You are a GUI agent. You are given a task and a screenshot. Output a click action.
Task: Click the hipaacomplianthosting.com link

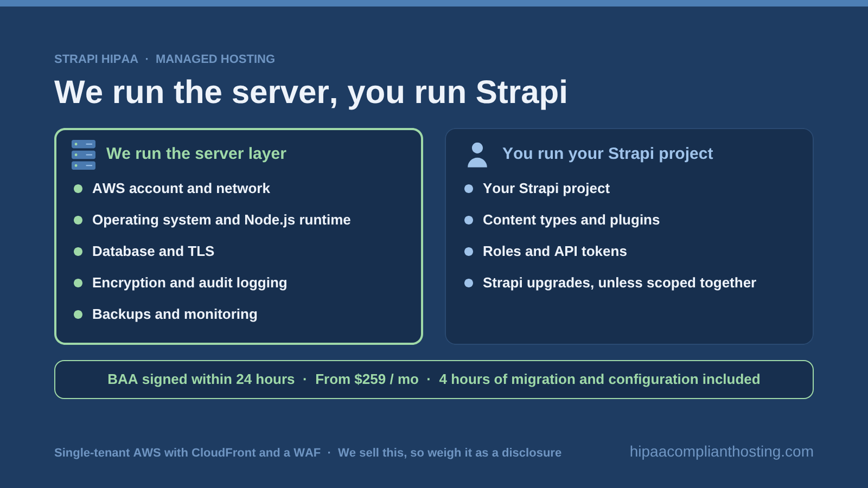[x=722, y=452]
